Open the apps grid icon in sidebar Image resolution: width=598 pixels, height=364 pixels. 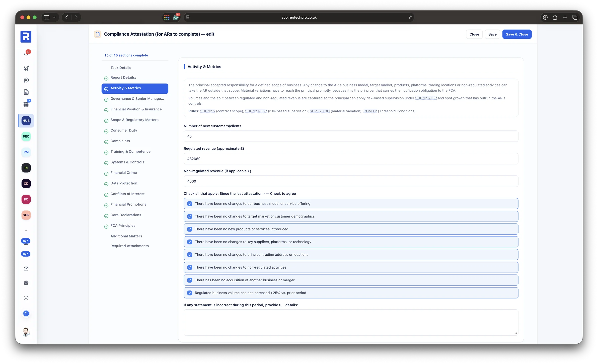pos(26,104)
